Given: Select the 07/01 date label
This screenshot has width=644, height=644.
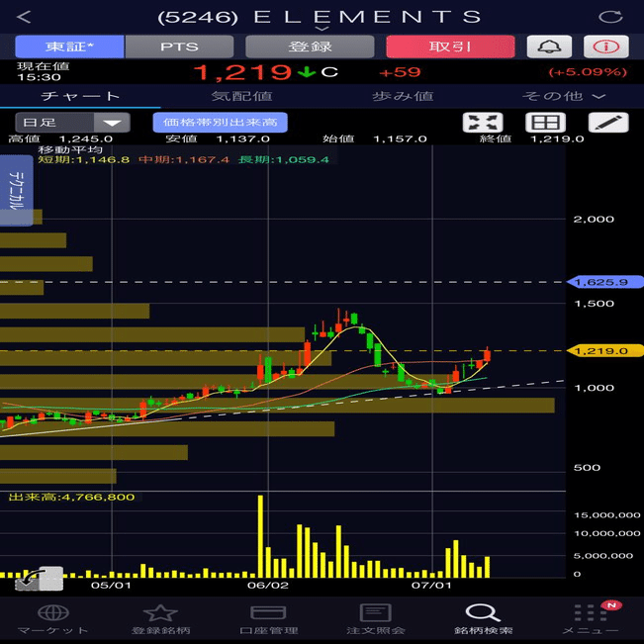Looking at the screenshot, I should pos(431,585).
